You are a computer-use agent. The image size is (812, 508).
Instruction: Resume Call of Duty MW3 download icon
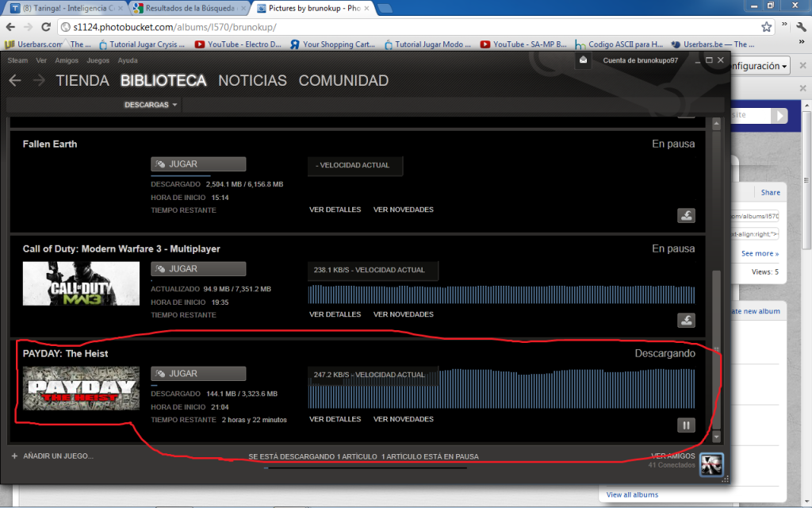[686, 321]
